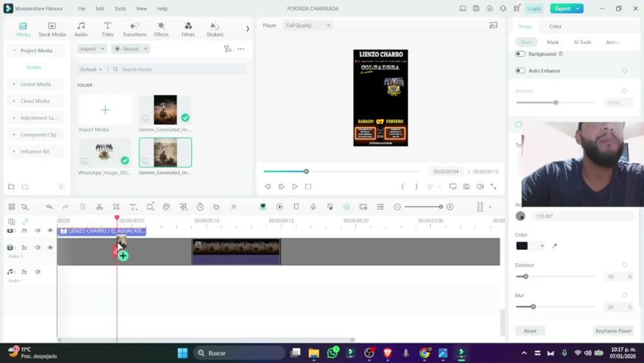The width and height of the screenshot is (644, 363).
Task: Take a preview snapshot with camera icon
Action: (x=467, y=187)
